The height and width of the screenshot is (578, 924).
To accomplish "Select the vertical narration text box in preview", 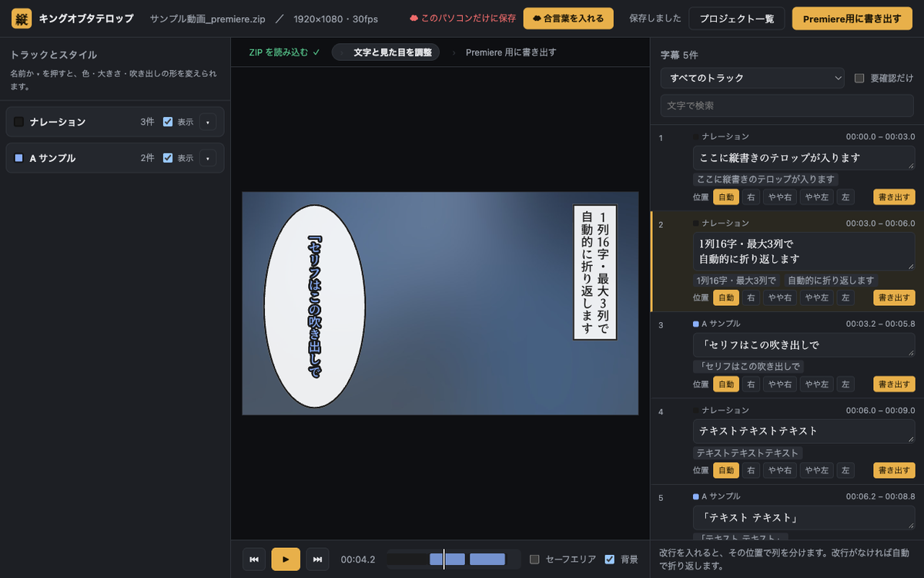I will click(x=595, y=272).
